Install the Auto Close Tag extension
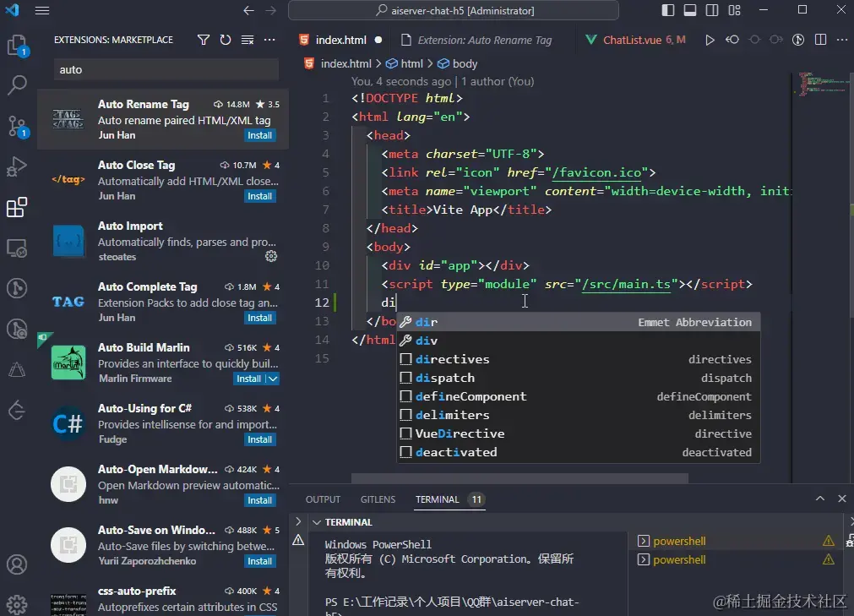Image resolution: width=854 pixels, height=616 pixels. pyautogui.click(x=259, y=195)
